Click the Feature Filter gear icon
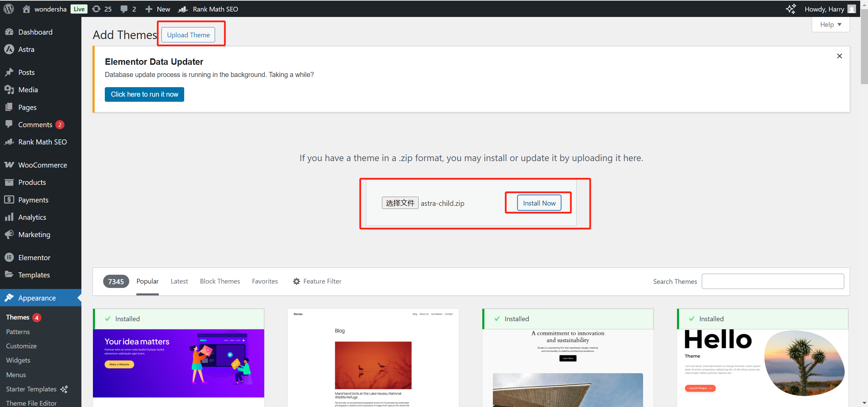 click(x=296, y=281)
